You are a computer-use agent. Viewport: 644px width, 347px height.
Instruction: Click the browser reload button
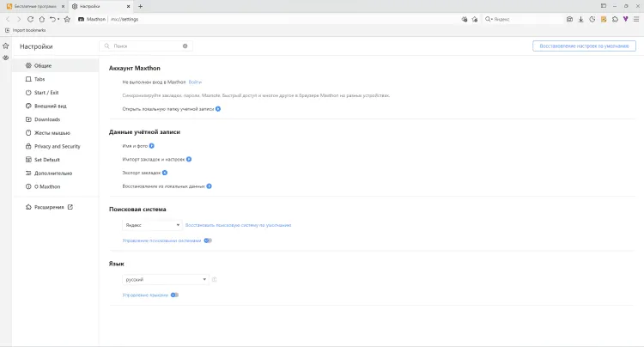[30, 18]
